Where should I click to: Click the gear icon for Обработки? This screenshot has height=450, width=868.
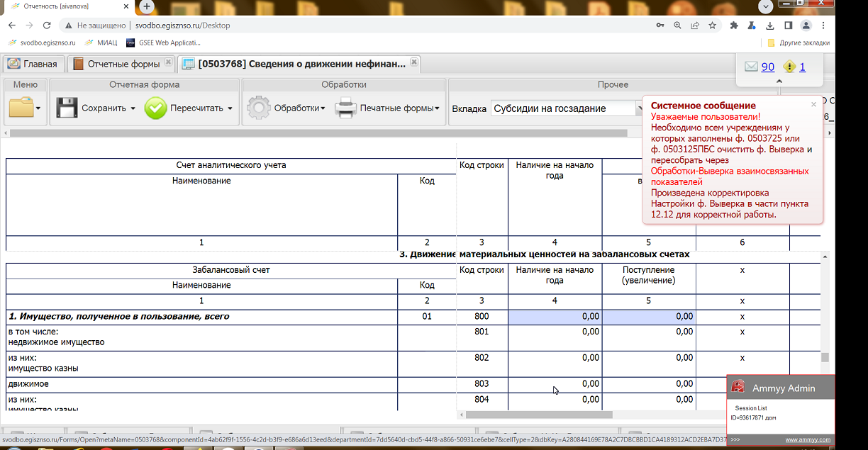(x=259, y=108)
